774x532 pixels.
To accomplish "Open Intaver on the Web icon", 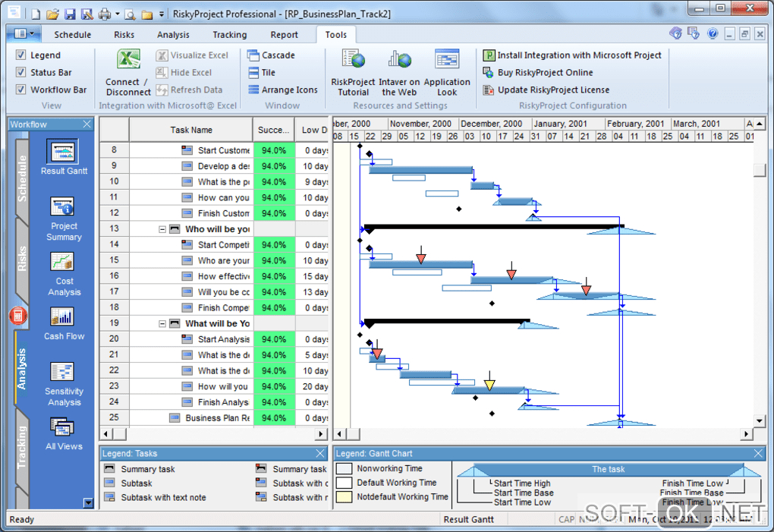I will (399, 60).
